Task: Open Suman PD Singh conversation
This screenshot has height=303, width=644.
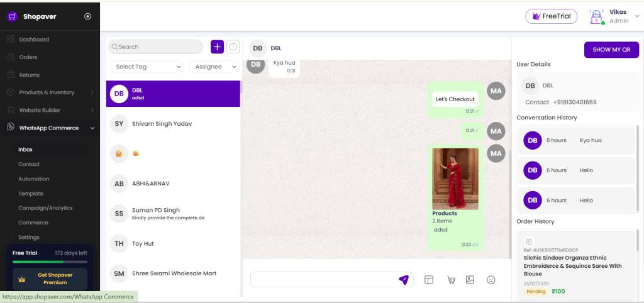Action: pos(173,214)
